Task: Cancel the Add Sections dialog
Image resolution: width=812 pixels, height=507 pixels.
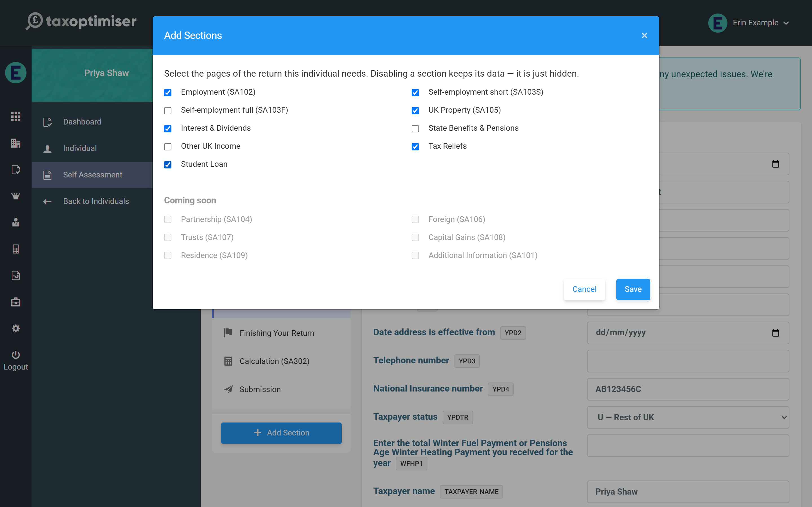Action: [584, 289]
